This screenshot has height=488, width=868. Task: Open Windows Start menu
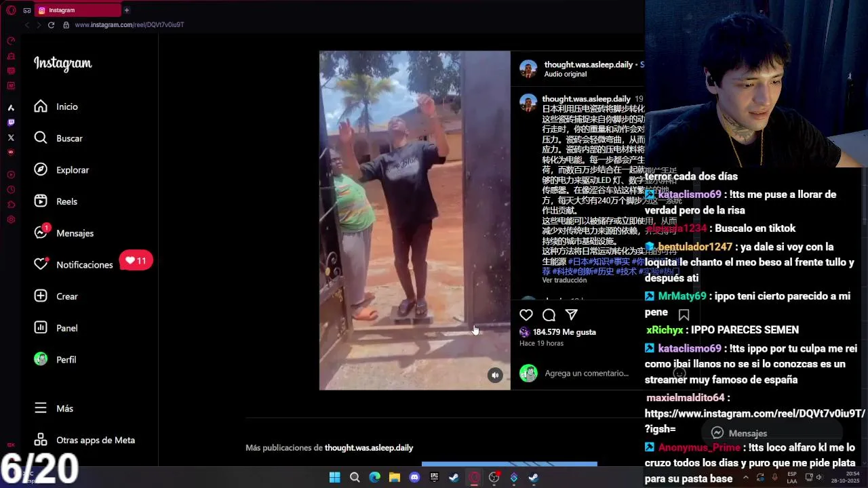click(x=334, y=477)
